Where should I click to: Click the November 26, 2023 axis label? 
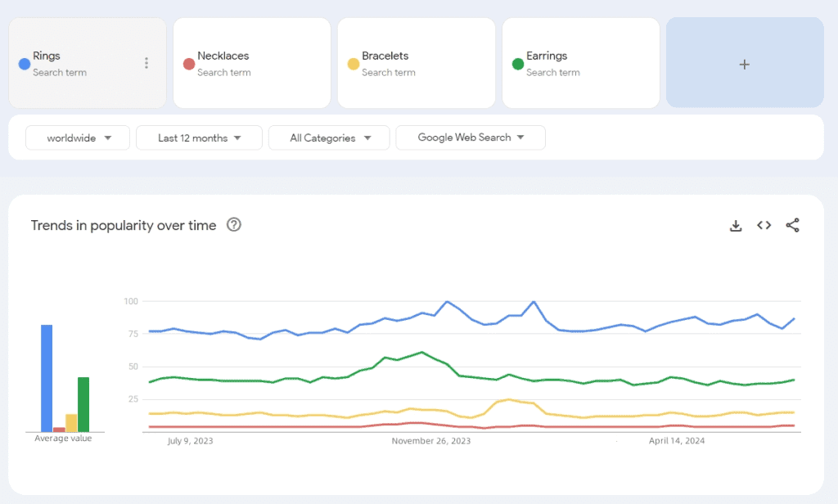(x=431, y=441)
